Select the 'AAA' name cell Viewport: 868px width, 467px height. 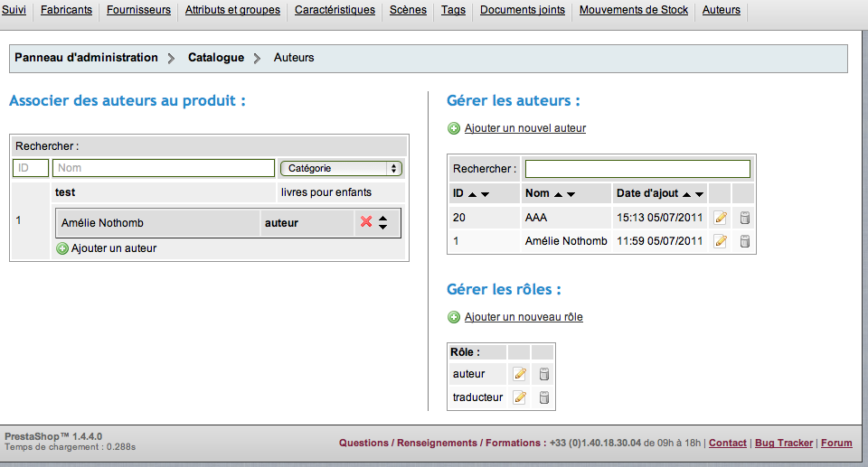pyautogui.click(x=536, y=218)
